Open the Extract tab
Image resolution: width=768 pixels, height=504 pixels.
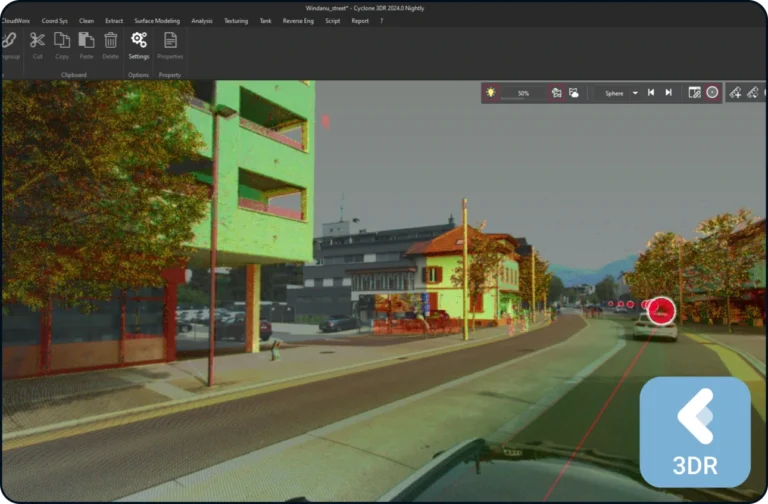114,21
